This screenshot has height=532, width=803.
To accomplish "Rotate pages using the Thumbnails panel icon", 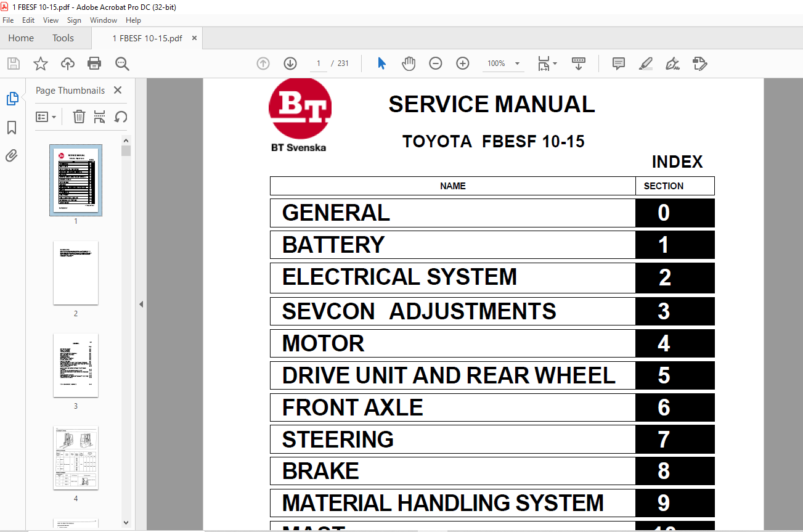I will [x=121, y=117].
